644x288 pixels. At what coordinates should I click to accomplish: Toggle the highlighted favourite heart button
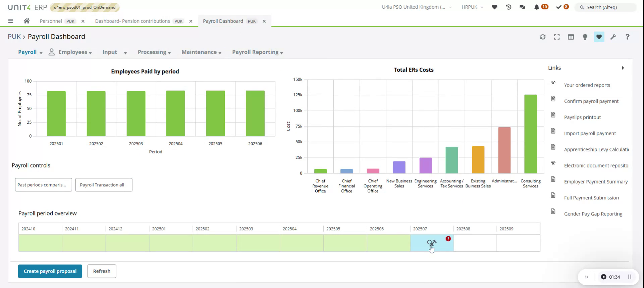tap(599, 37)
